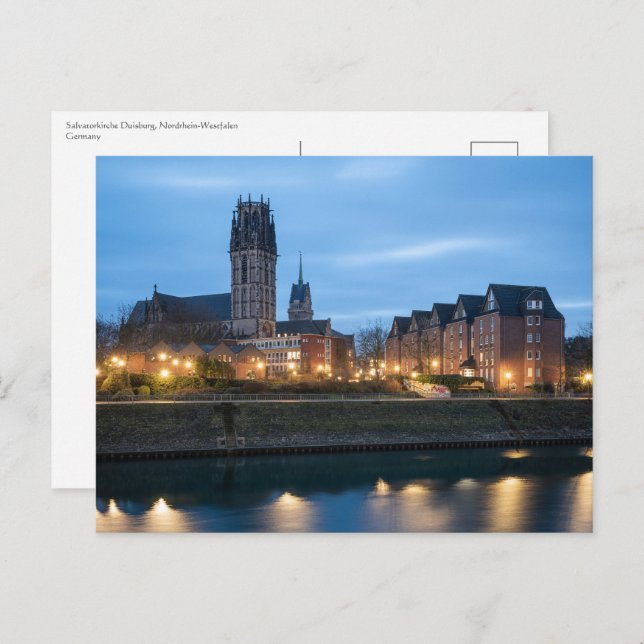Click the 'Germany' caption line
Image resolution: width=644 pixels, height=644 pixels.
[x=83, y=136]
